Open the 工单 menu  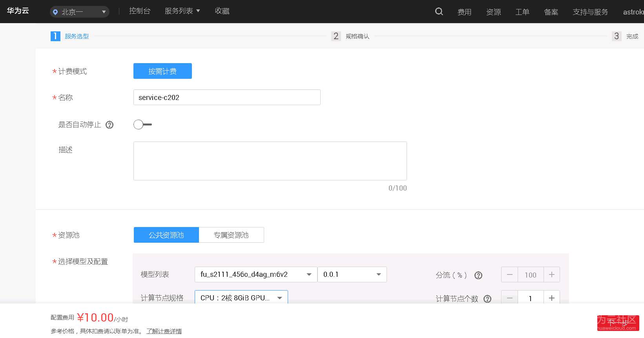[x=522, y=12]
